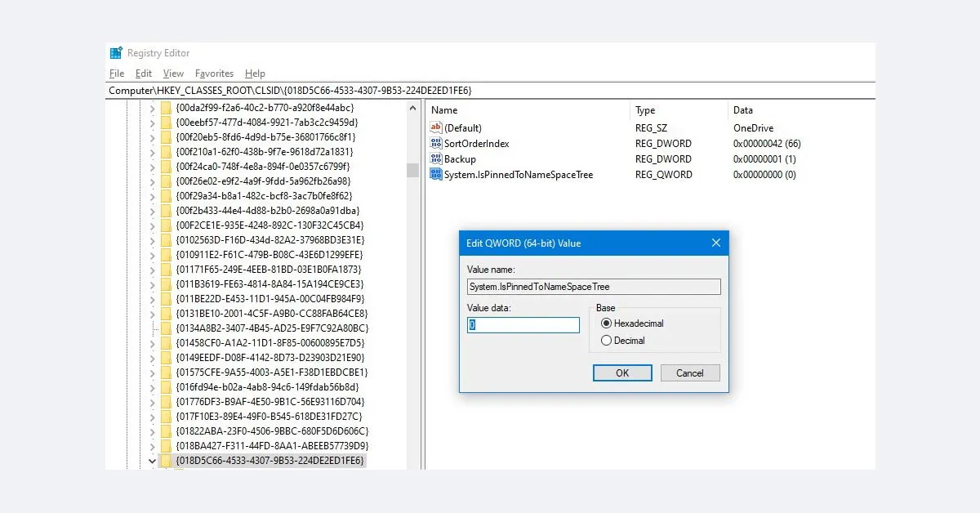Click folder icon of {00F2CE1E-935E-4248-892C-130F32C45CB4}

(x=166, y=225)
